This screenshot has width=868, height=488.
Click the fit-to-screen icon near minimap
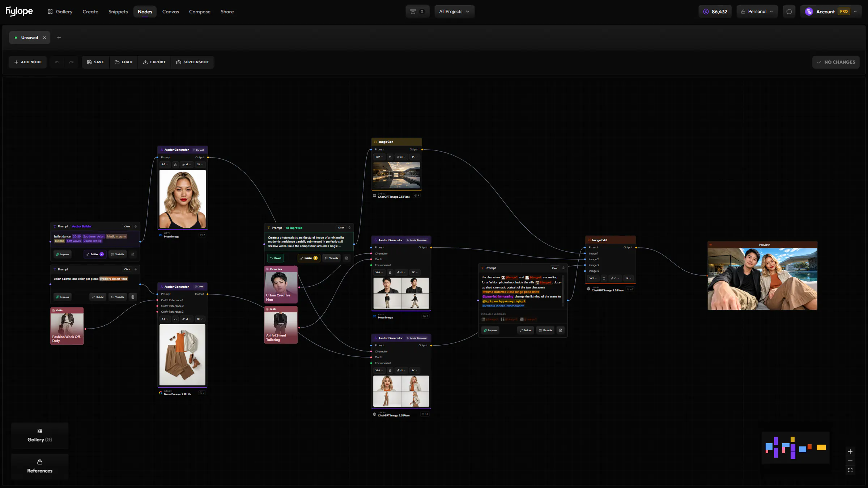[850, 470]
